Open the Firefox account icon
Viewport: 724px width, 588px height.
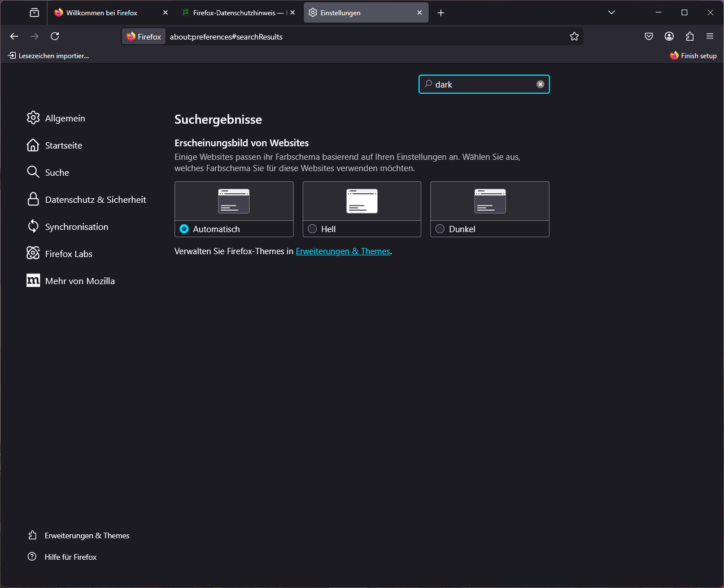pyautogui.click(x=669, y=36)
